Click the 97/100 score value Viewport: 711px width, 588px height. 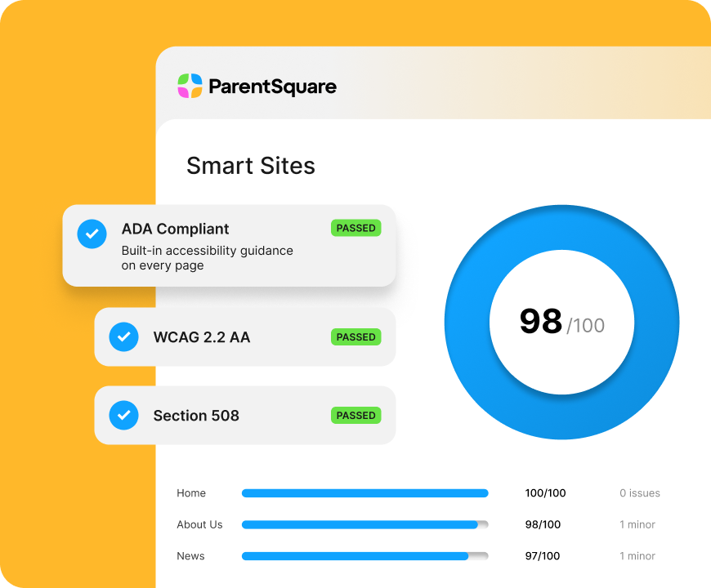(x=543, y=556)
